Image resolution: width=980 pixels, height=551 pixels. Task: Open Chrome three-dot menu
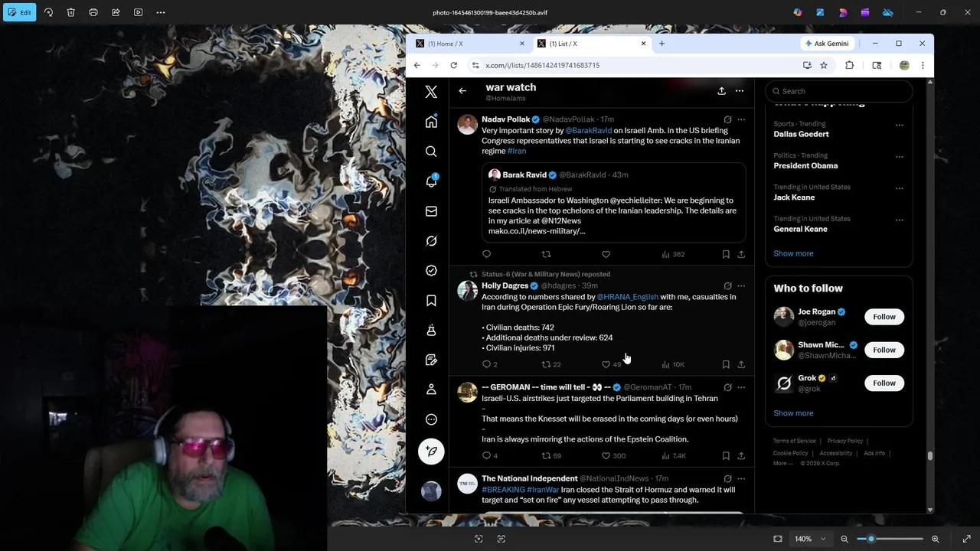[923, 65]
